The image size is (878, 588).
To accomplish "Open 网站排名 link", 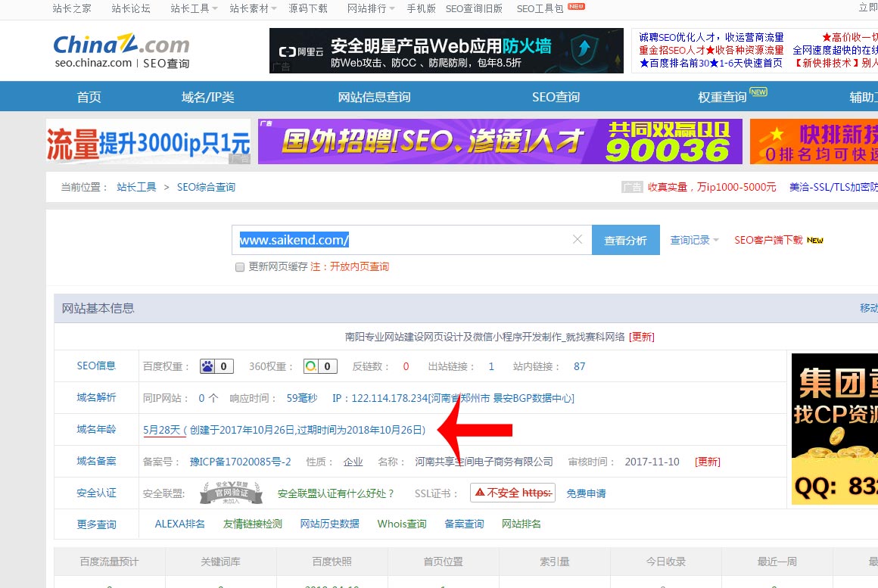I will click(x=521, y=524).
